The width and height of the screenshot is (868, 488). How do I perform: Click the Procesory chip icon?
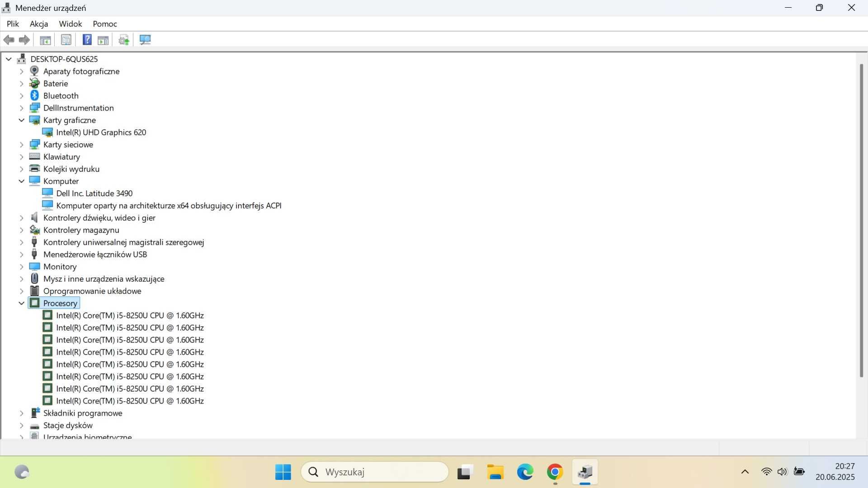34,303
